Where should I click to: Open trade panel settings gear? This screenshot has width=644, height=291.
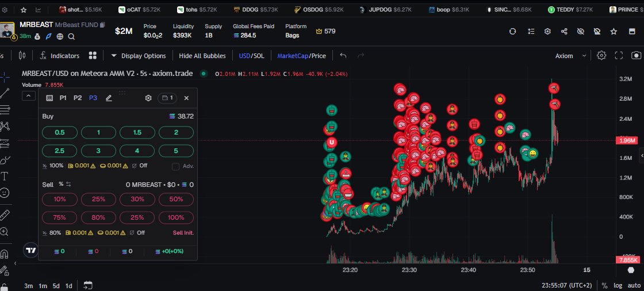click(148, 98)
